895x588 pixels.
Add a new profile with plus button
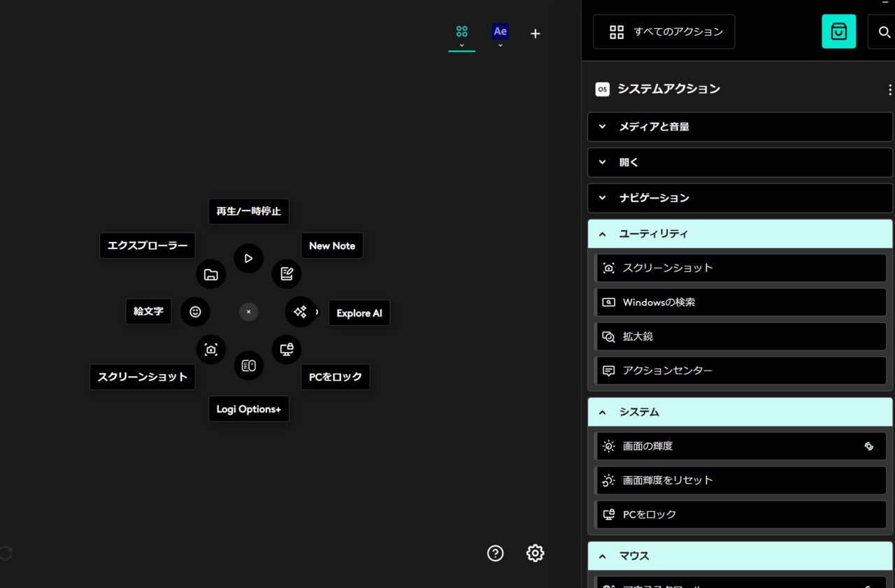point(535,34)
